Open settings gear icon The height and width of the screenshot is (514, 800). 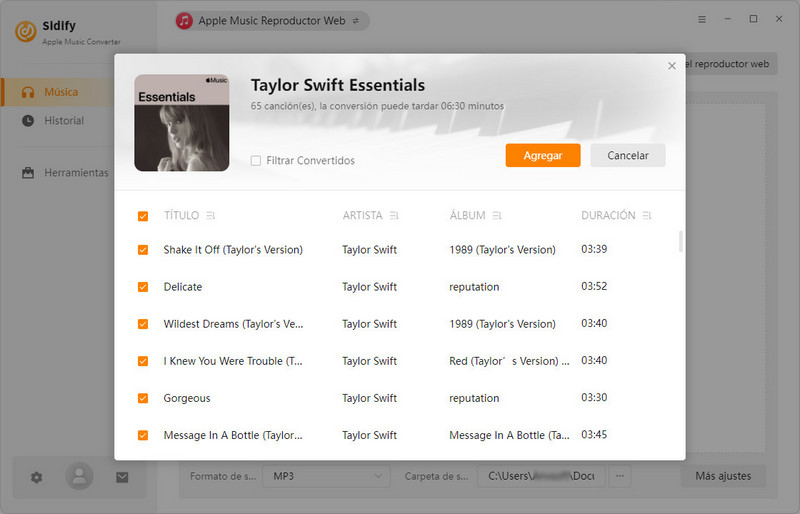[36, 477]
